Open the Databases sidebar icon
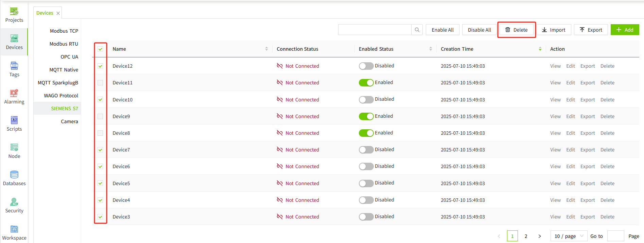 click(x=14, y=175)
